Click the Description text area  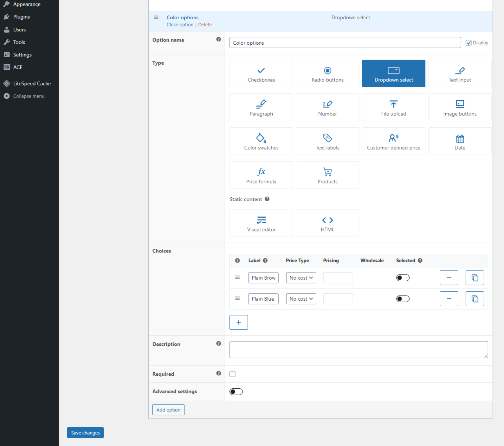(359, 350)
